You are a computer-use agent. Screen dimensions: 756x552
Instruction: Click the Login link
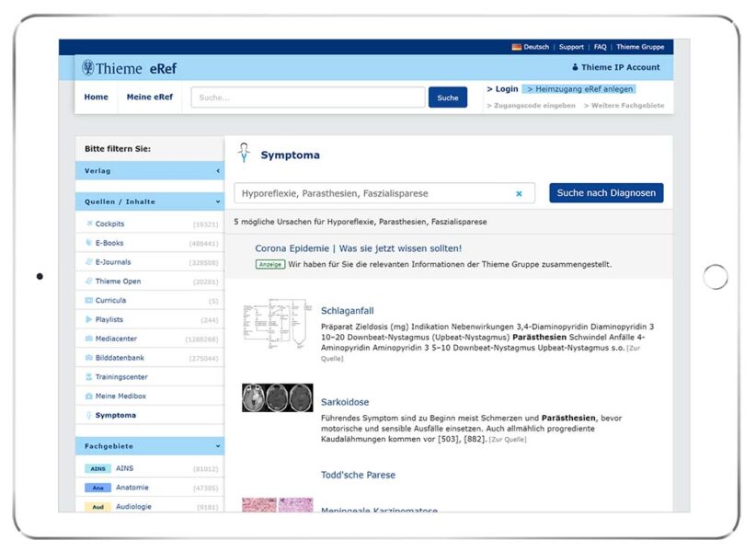pyautogui.click(x=502, y=88)
